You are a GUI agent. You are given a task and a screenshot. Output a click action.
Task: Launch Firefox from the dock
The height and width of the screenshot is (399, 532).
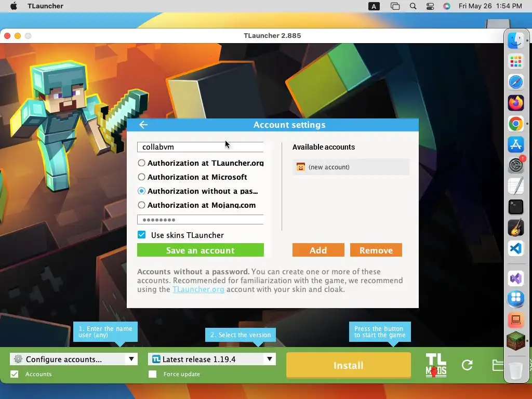click(x=516, y=103)
